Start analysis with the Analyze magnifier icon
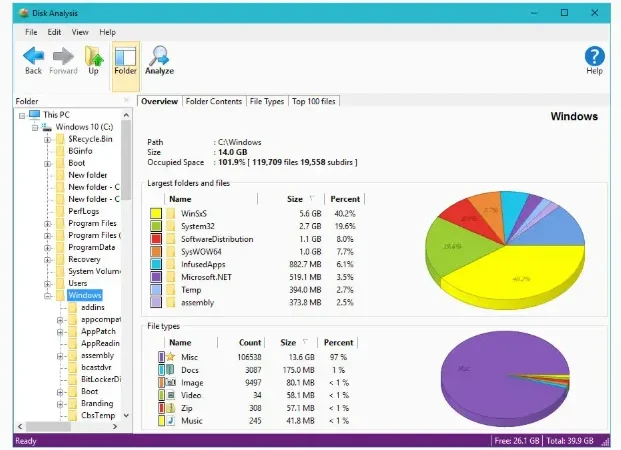 (159, 56)
